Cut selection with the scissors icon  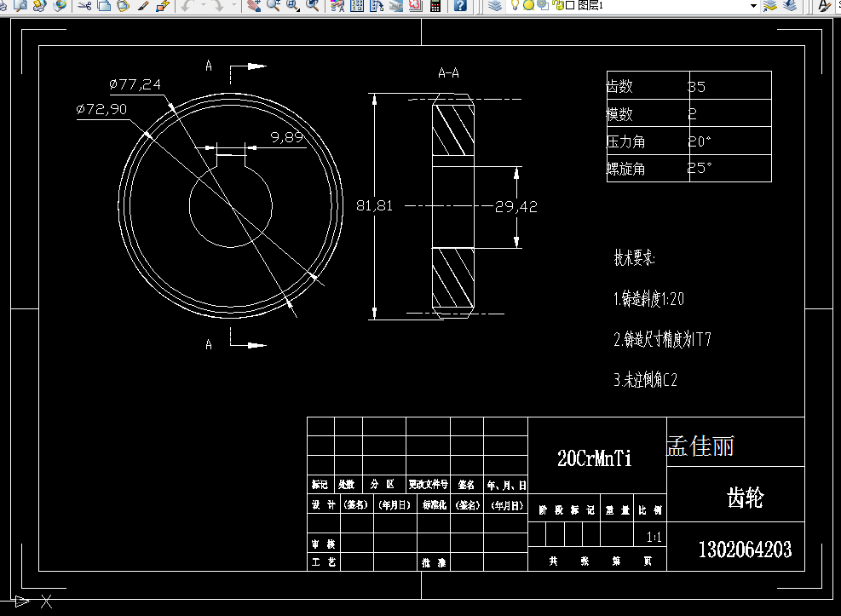(x=84, y=5)
